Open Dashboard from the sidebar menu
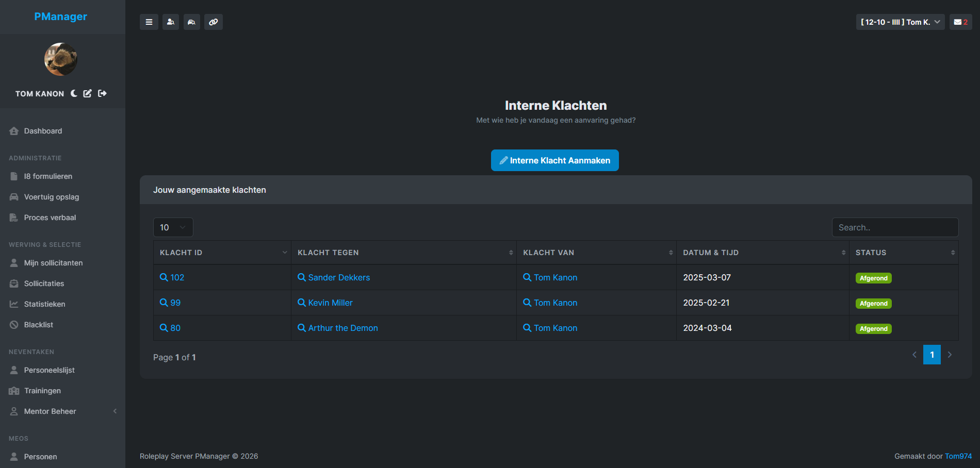Image resolution: width=980 pixels, height=468 pixels. point(43,130)
